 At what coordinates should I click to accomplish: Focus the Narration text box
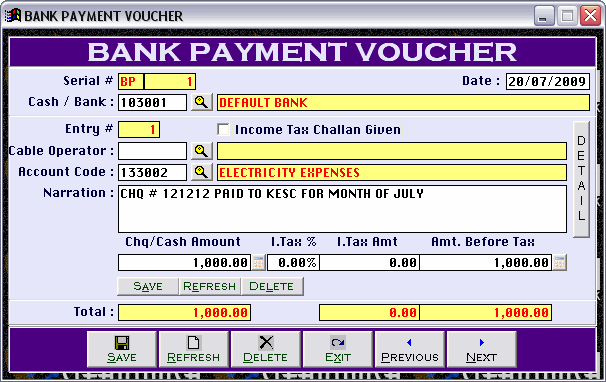tap(342, 209)
